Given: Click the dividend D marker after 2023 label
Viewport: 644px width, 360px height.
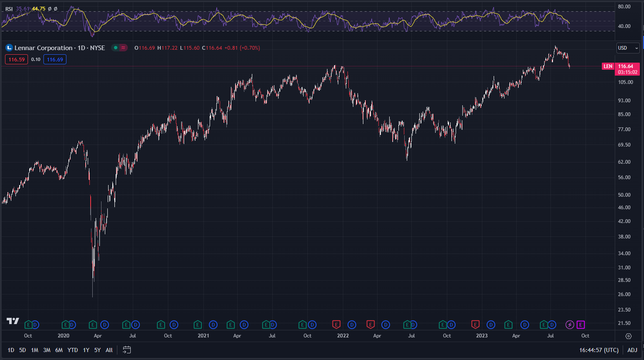Looking at the screenshot, I should pos(491,325).
